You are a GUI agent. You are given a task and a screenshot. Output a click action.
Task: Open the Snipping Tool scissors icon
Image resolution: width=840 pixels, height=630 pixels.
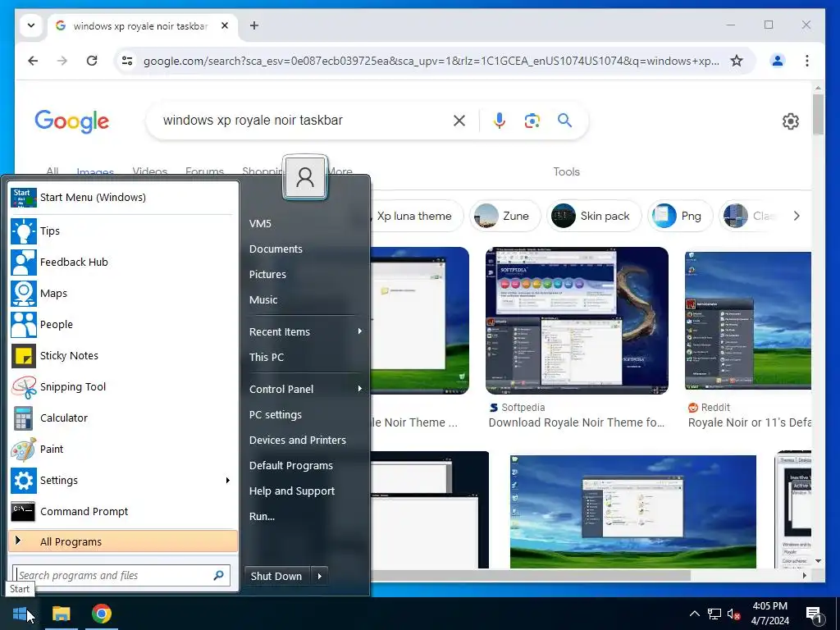point(24,387)
